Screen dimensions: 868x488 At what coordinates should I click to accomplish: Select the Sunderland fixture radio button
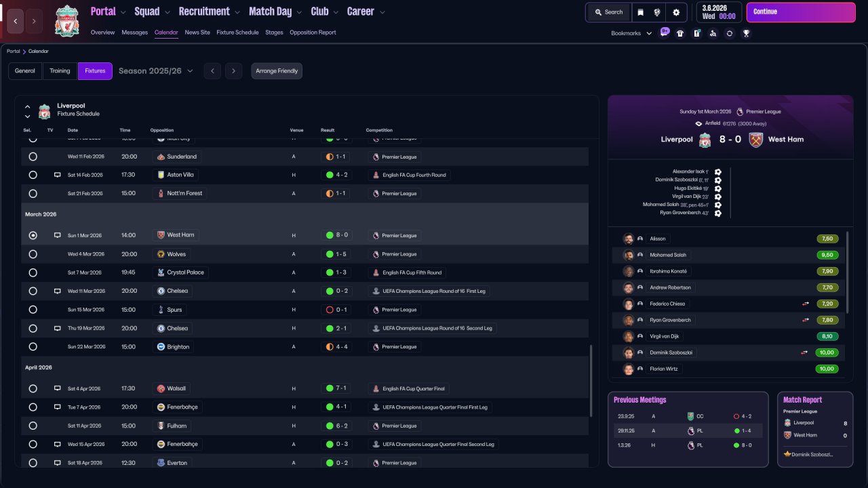tap(33, 157)
